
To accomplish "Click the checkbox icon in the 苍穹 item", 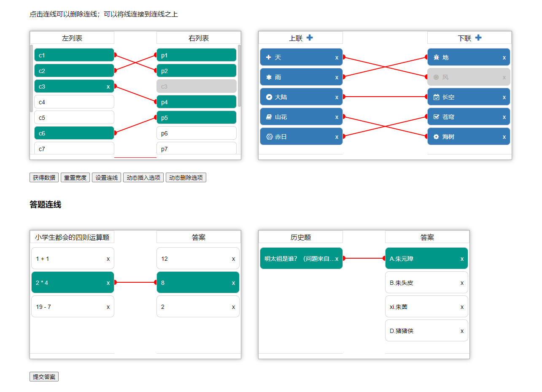I will pyautogui.click(x=437, y=117).
